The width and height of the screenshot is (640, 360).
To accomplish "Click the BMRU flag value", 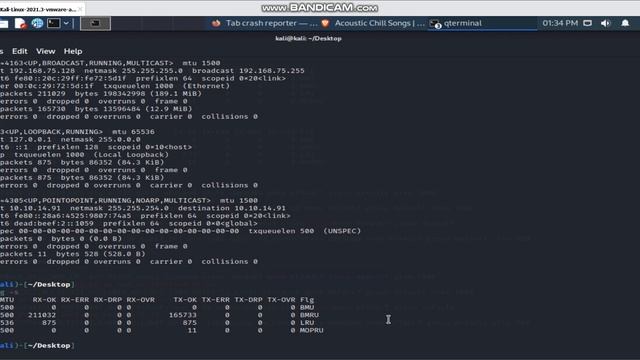I will tap(309, 315).
